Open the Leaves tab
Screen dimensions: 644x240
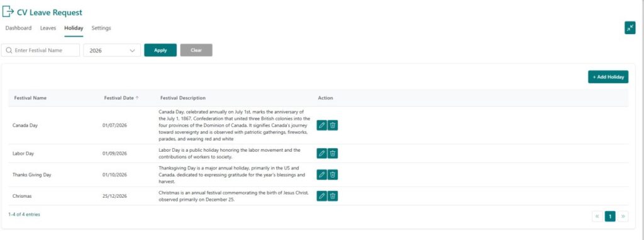[48, 28]
